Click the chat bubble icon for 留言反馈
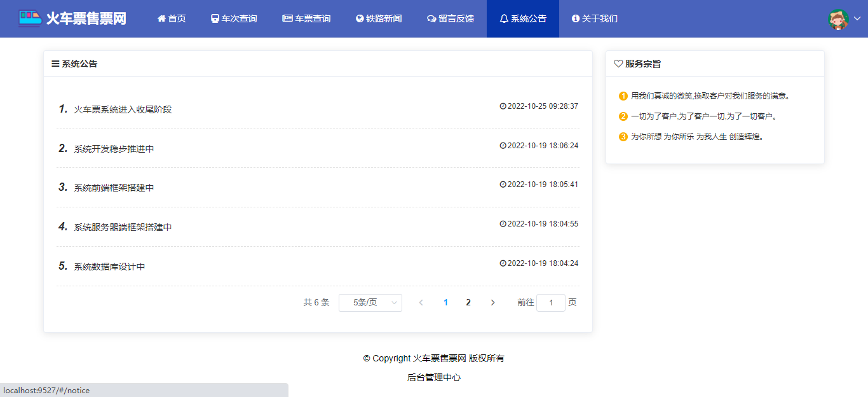The width and height of the screenshot is (868, 397). coord(431,18)
